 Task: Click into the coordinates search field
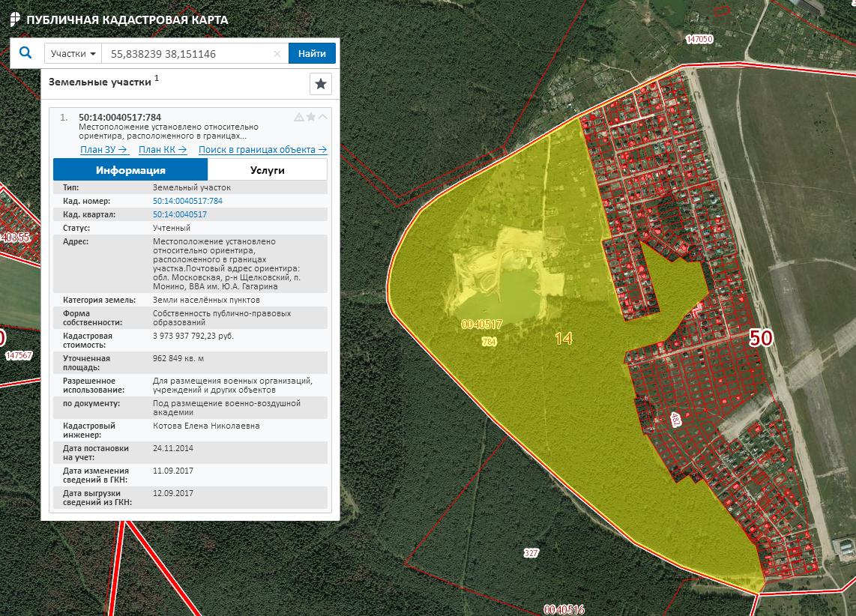(187, 54)
